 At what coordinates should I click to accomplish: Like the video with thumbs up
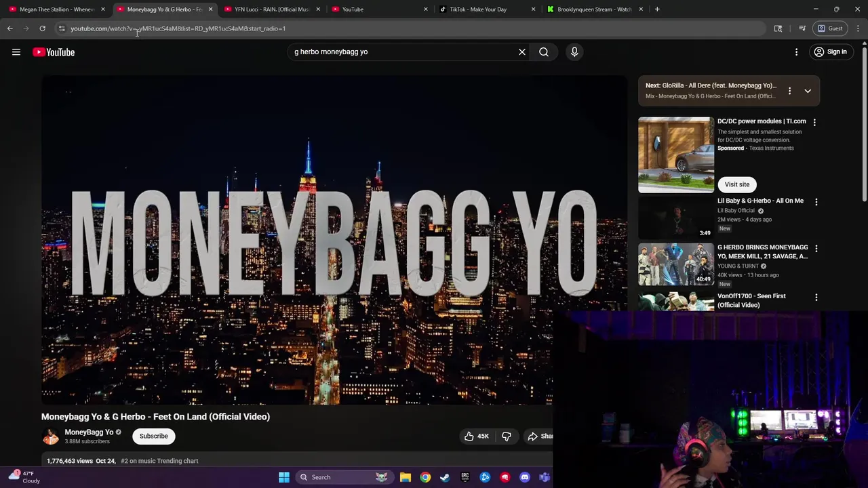[x=476, y=436]
